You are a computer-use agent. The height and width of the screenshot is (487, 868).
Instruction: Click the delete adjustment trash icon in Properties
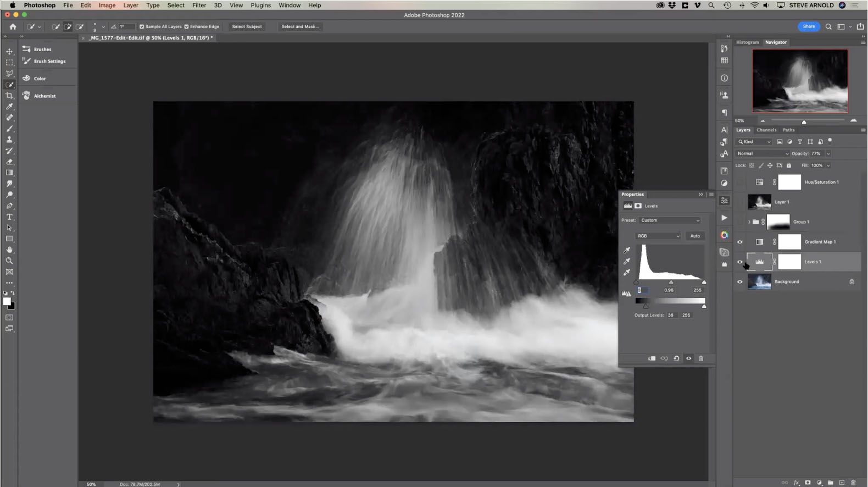click(x=701, y=358)
